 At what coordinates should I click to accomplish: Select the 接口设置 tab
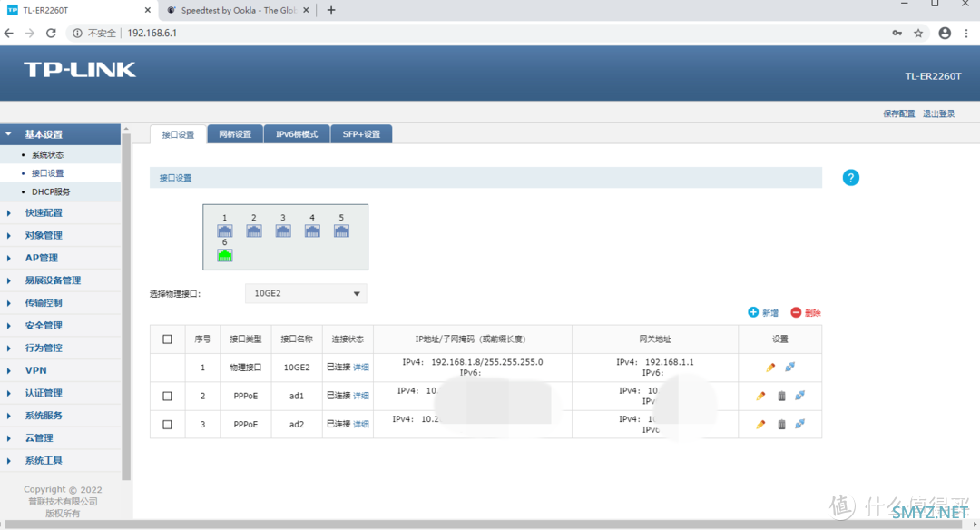pyautogui.click(x=178, y=134)
